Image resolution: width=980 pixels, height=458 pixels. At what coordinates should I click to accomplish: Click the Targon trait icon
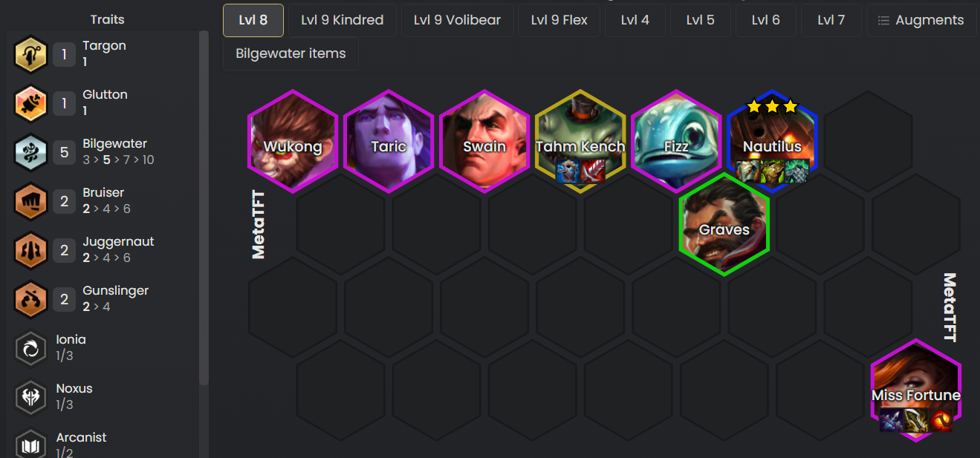(x=31, y=54)
